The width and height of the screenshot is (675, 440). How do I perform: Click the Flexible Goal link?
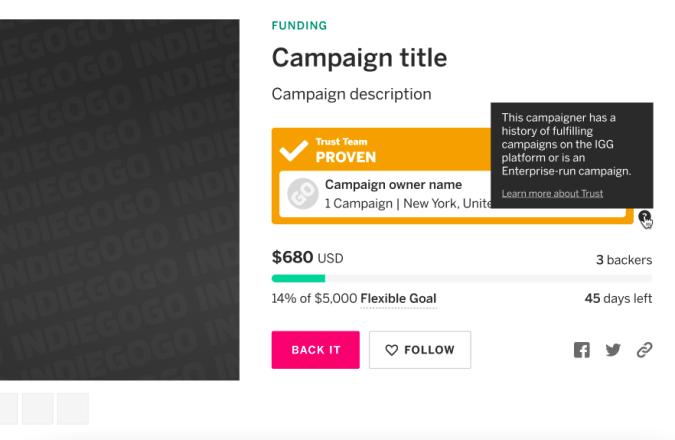coord(398,299)
